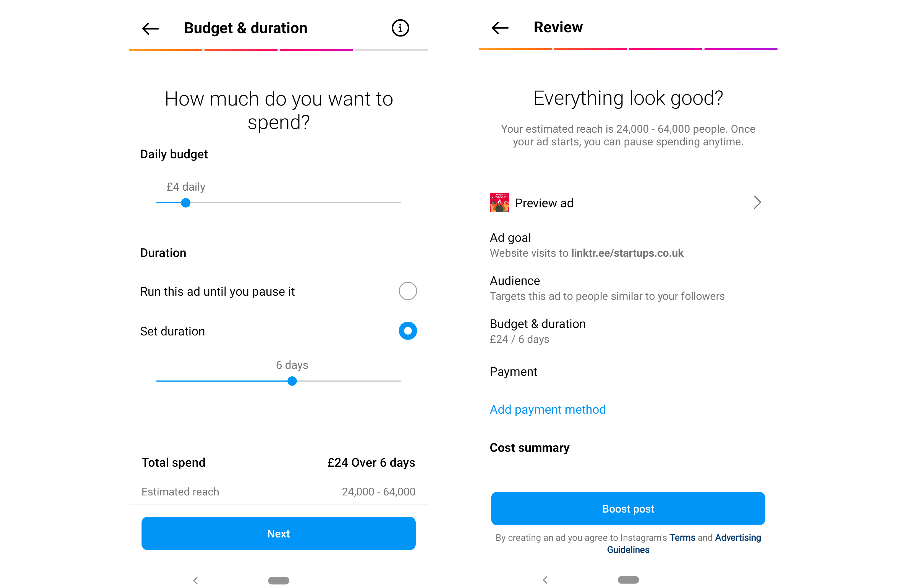Tap Android home pill under Budget screen

pyautogui.click(x=278, y=580)
